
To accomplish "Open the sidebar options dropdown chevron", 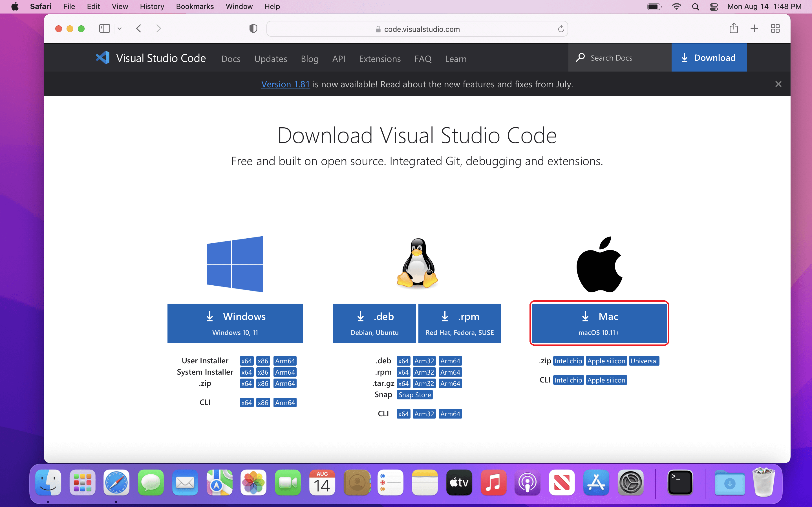I will tap(120, 29).
